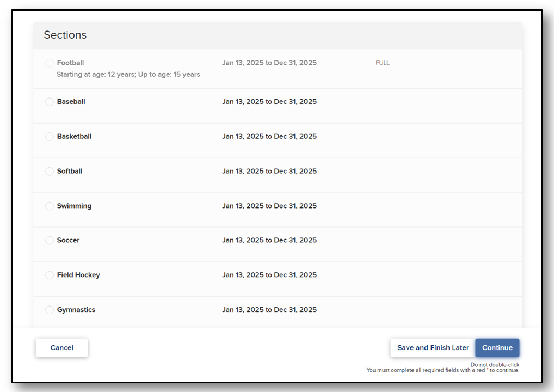Choose the Field Hockey radio button
This screenshot has width=554, height=392.
click(50, 275)
